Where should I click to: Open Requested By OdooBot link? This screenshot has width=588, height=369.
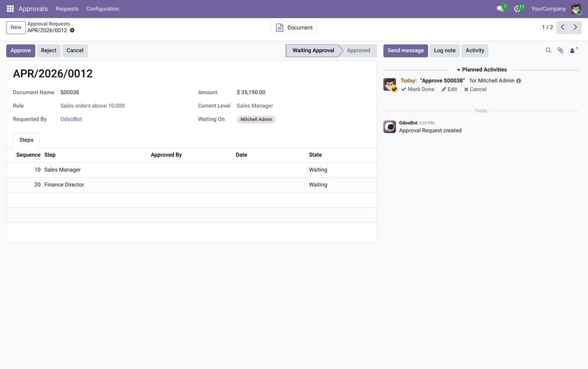coord(71,119)
